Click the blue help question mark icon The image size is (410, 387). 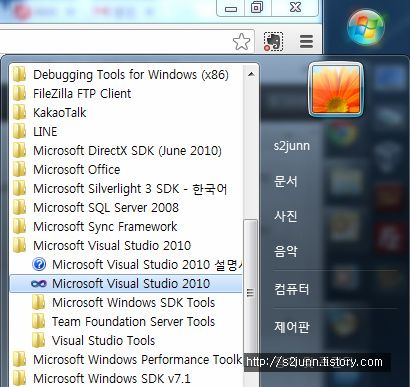pyautogui.click(x=39, y=264)
